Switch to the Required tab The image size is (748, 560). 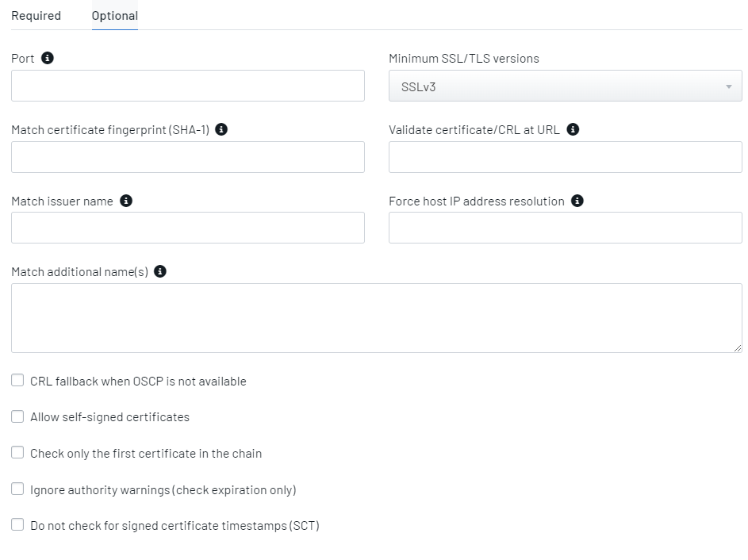[x=36, y=15]
